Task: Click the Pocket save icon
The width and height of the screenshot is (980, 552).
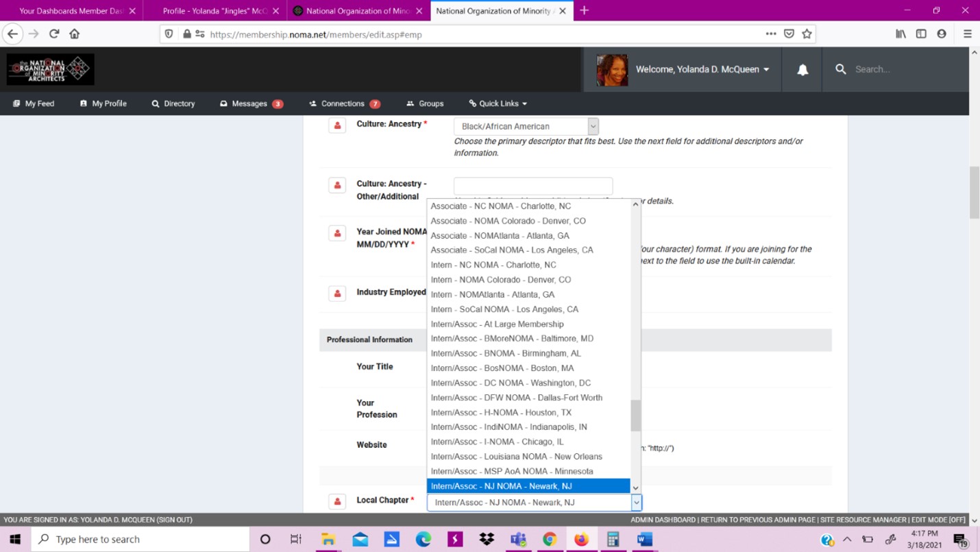Action: coord(789,34)
